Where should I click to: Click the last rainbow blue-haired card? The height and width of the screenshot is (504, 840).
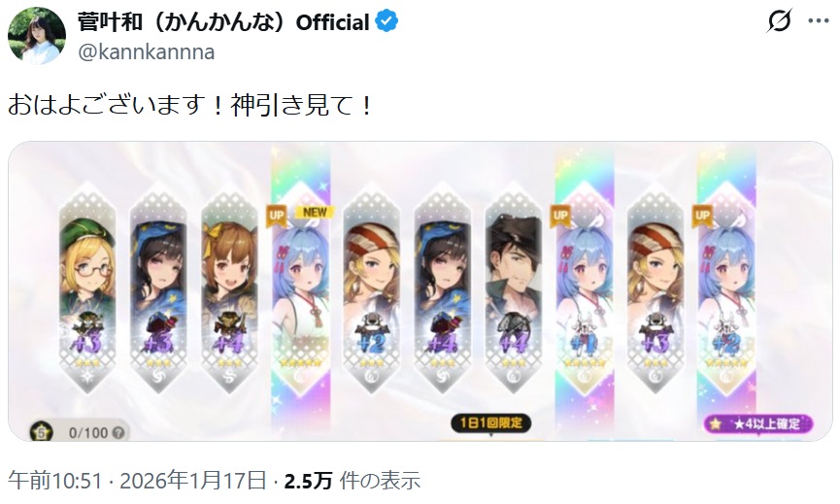[726, 288]
